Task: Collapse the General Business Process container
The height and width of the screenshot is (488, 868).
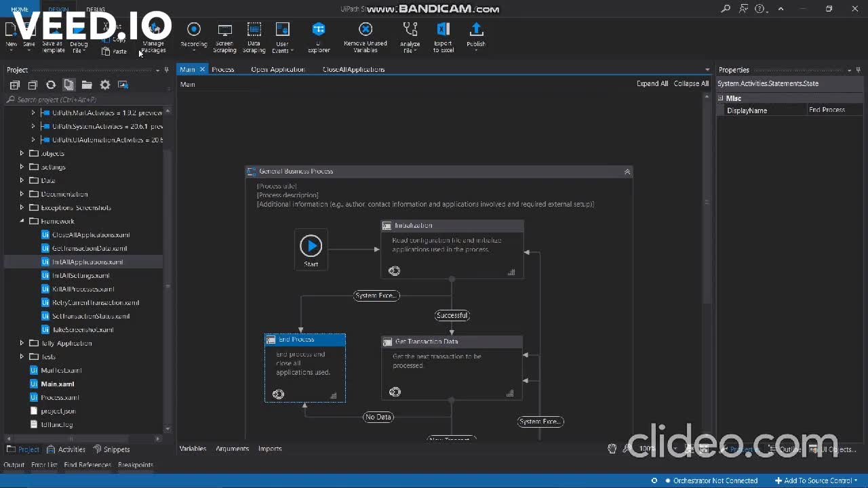Action: click(627, 171)
